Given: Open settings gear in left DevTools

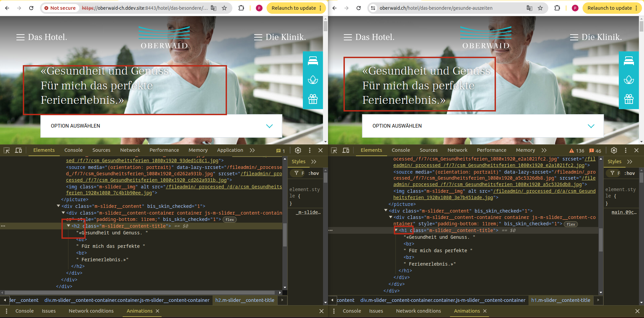Looking at the screenshot, I should [x=298, y=150].
